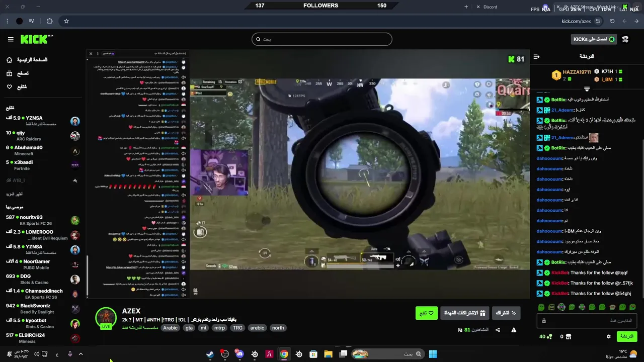Open the site settings icon beside the kick.com/azex address
Viewport: 644px width, 362px height.
point(598,21)
